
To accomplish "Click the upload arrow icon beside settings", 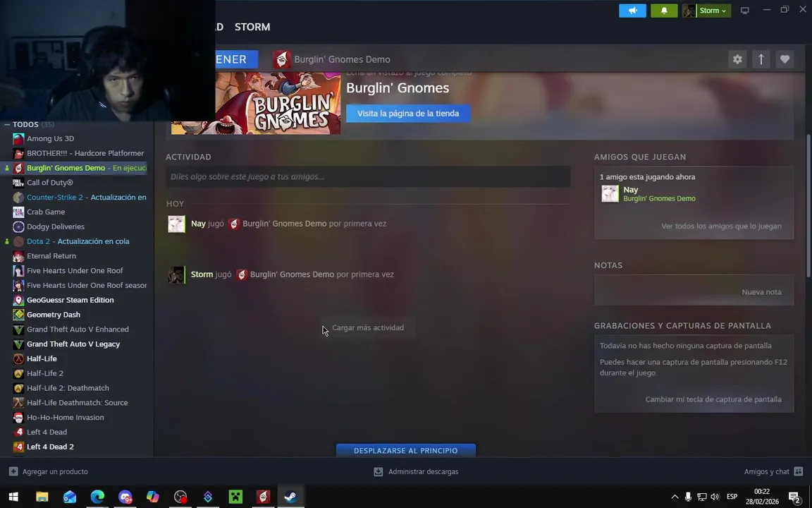I will coord(761,59).
